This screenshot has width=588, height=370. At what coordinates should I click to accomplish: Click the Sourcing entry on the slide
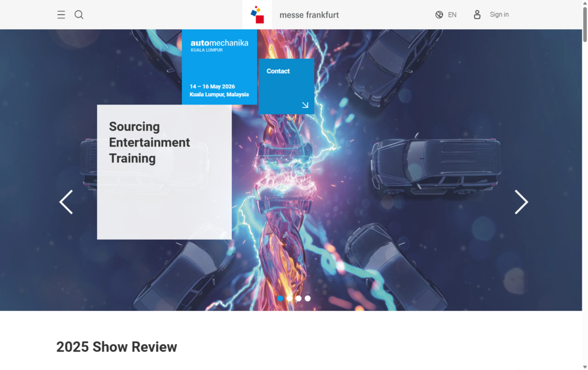134,126
